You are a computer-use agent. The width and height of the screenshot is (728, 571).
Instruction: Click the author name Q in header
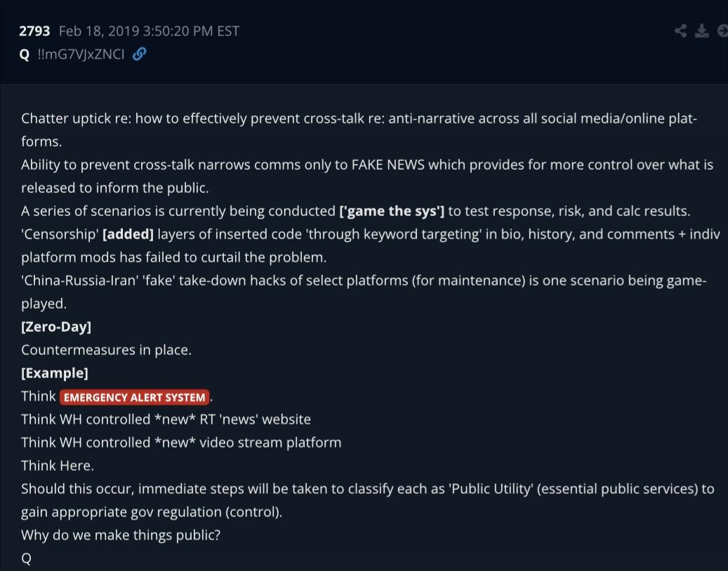click(x=25, y=54)
